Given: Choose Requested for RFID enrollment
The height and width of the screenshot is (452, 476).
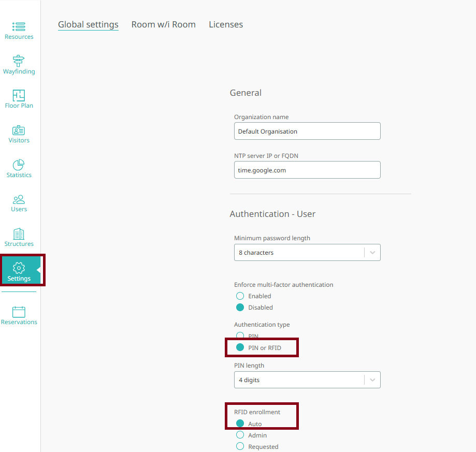Looking at the screenshot, I should pyautogui.click(x=239, y=446).
